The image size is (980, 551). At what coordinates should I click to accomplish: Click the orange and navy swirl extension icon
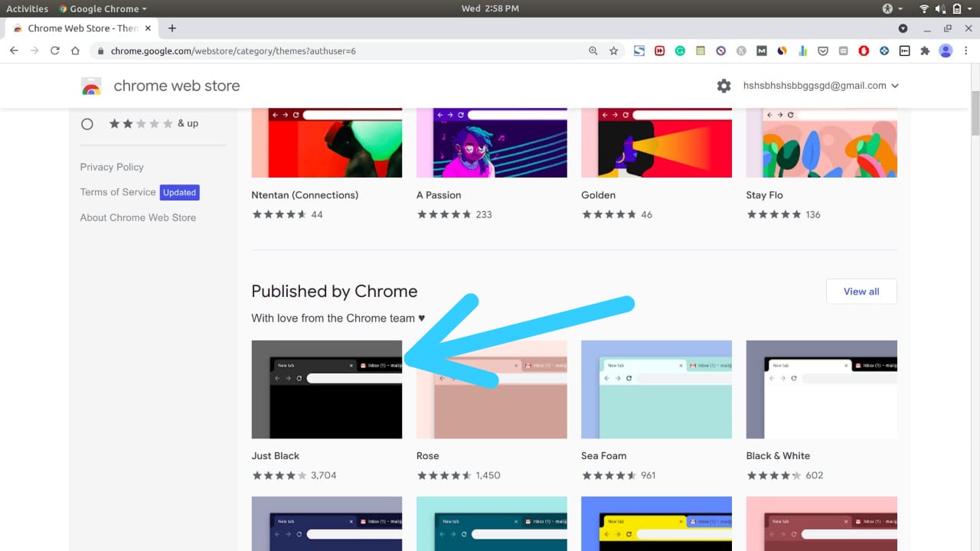[782, 51]
